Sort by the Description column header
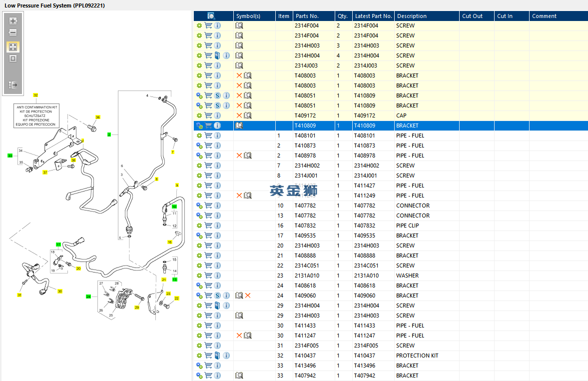Image resolution: width=588 pixels, height=381 pixels. (427, 16)
